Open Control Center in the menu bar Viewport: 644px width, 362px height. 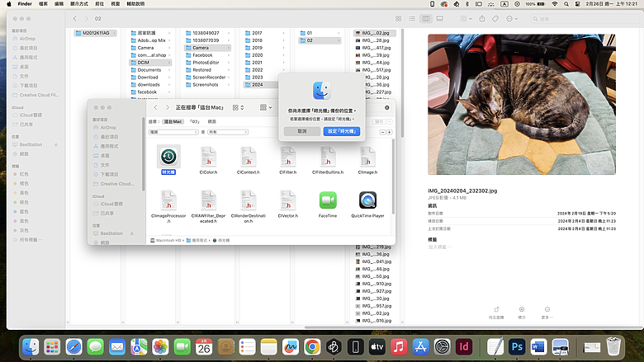pyautogui.click(x=577, y=3)
